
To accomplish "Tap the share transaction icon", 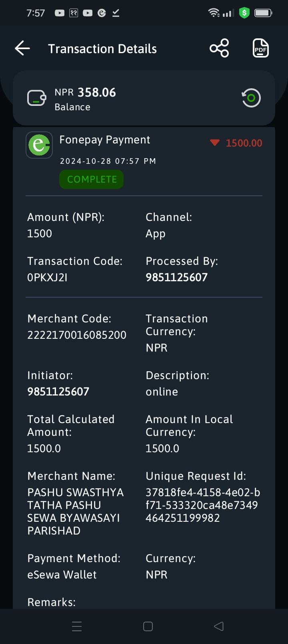I will [219, 48].
